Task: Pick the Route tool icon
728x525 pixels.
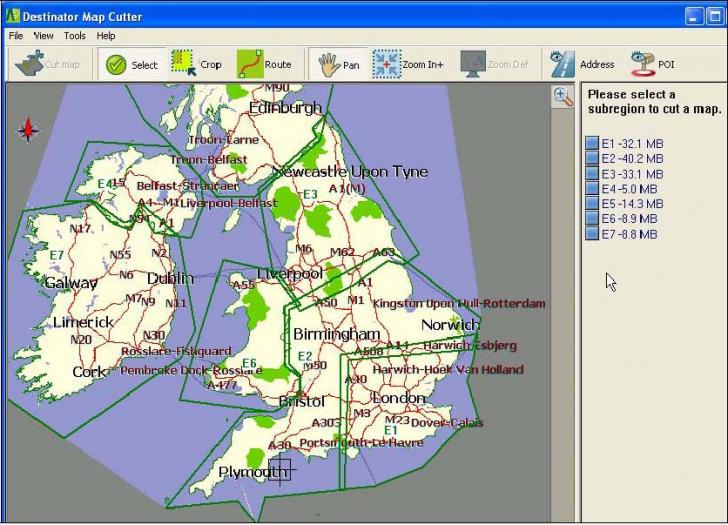Action: point(250,64)
